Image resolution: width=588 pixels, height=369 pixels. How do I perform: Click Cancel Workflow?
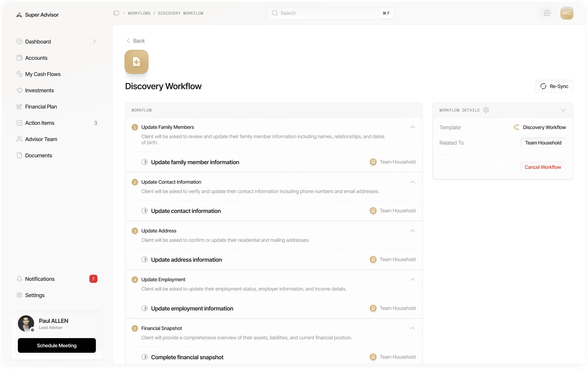pos(543,167)
